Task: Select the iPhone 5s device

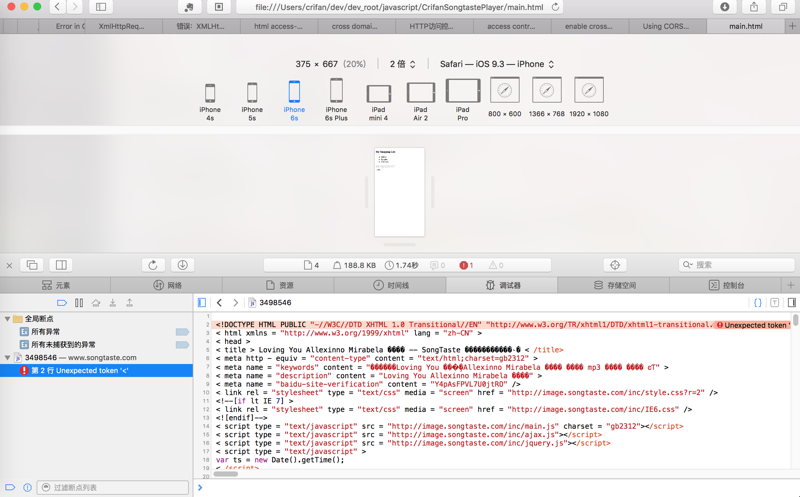Action: pyautogui.click(x=252, y=102)
